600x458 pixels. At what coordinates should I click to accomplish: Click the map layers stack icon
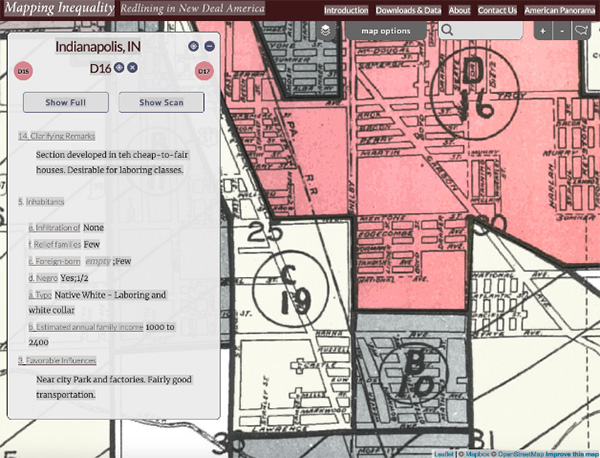tap(325, 30)
